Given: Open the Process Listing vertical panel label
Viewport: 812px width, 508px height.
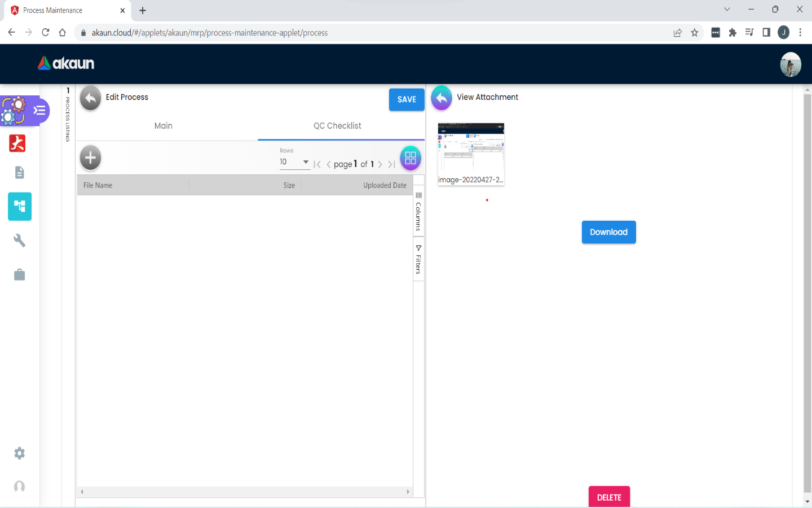Looking at the screenshot, I should 68,115.
